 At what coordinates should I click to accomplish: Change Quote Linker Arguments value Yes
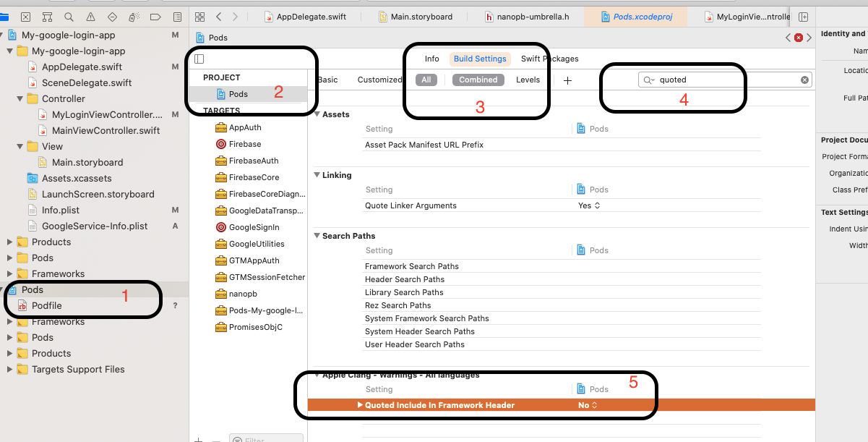click(x=589, y=205)
